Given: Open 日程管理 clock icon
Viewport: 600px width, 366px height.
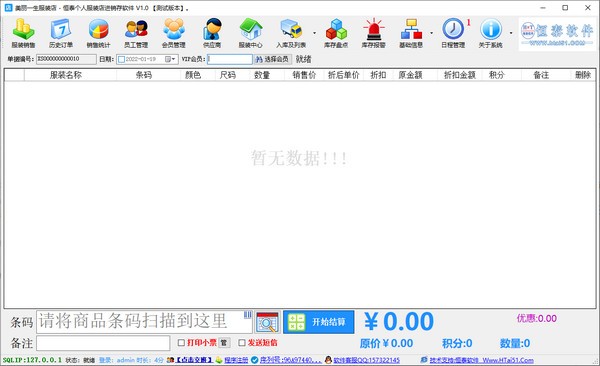Looking at the screenshot, I should click(453, 33).
